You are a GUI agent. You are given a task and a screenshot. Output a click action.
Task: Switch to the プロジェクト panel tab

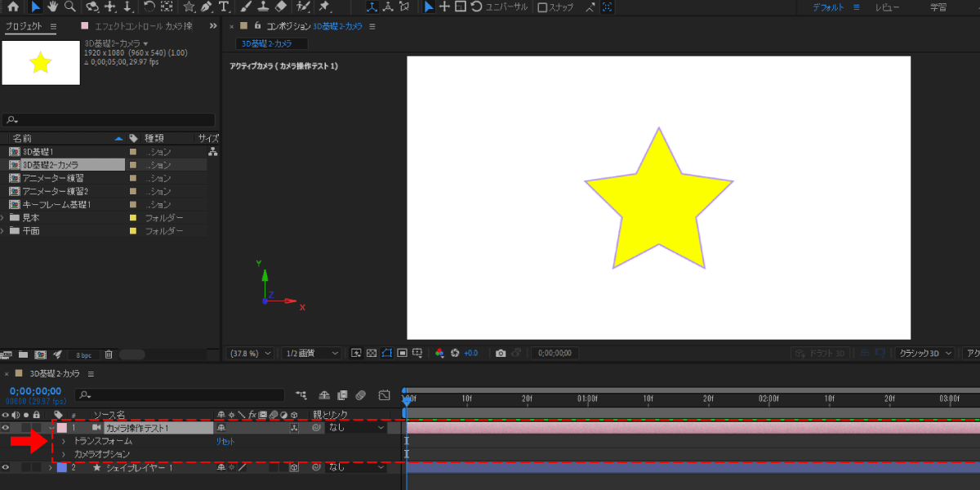24,26
